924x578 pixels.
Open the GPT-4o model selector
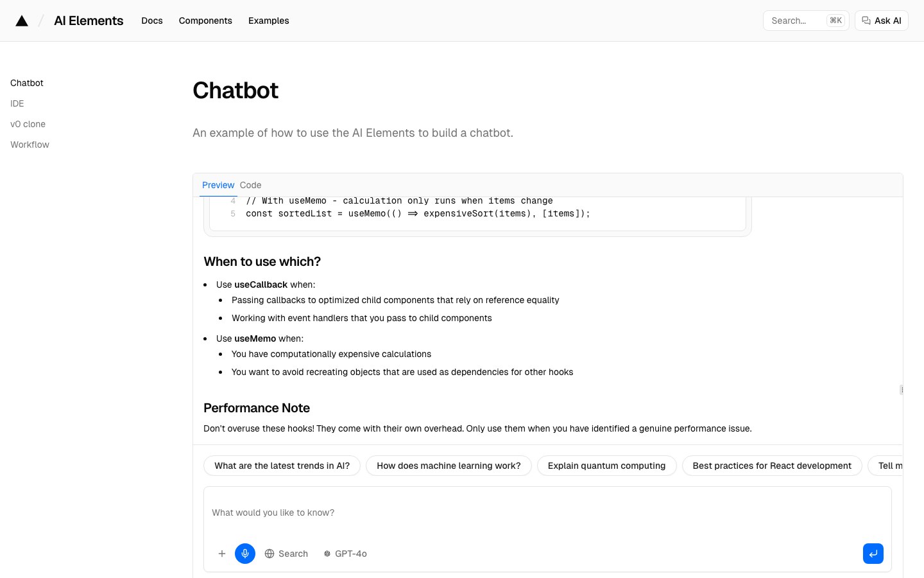click(x=345, y=554)
